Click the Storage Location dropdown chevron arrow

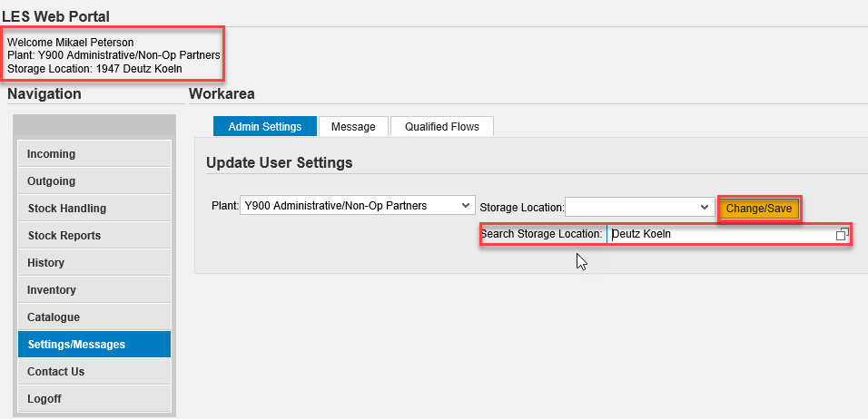point(705,208)
